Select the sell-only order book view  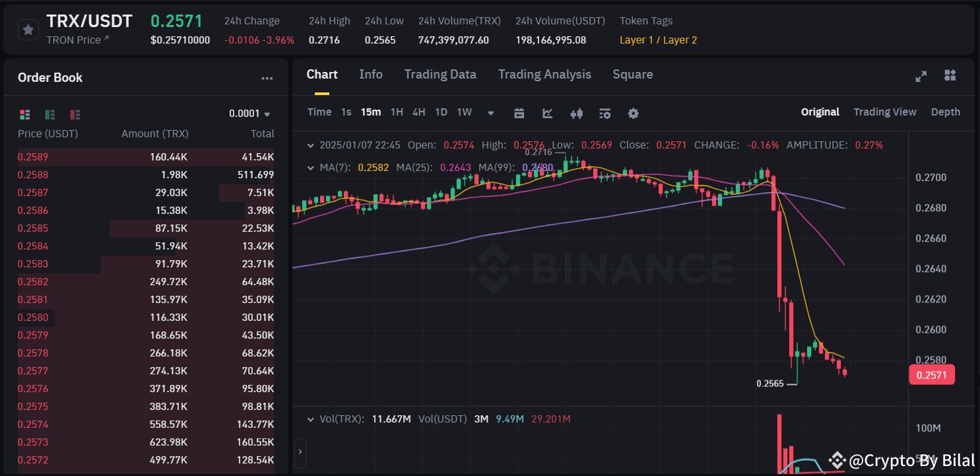pos(75,114)
